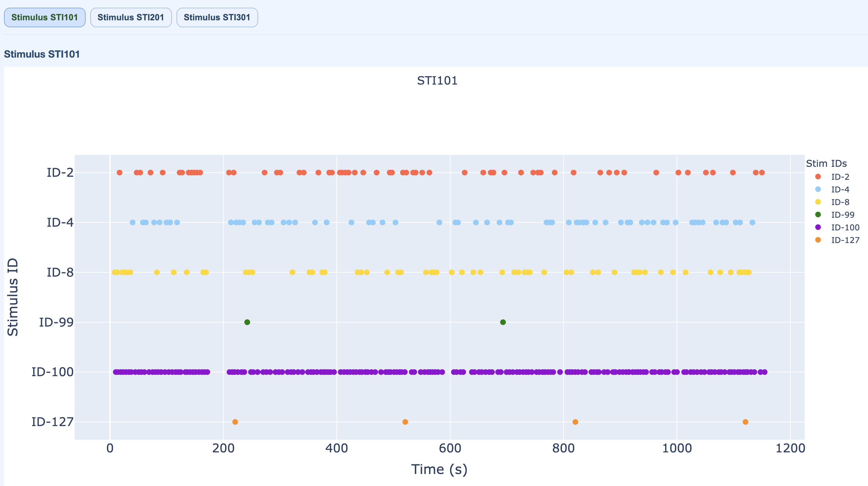Image resolution: width=868 pixels, height=486 pixels.
Task: Click the first green ID-99 data point
Action: (x=247, y=322)
